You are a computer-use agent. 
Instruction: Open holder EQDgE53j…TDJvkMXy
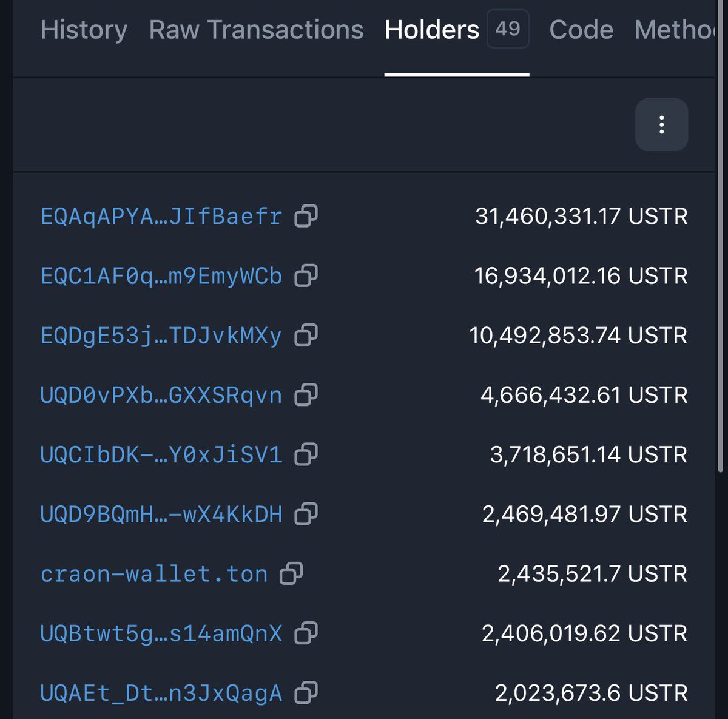point(161,335)
